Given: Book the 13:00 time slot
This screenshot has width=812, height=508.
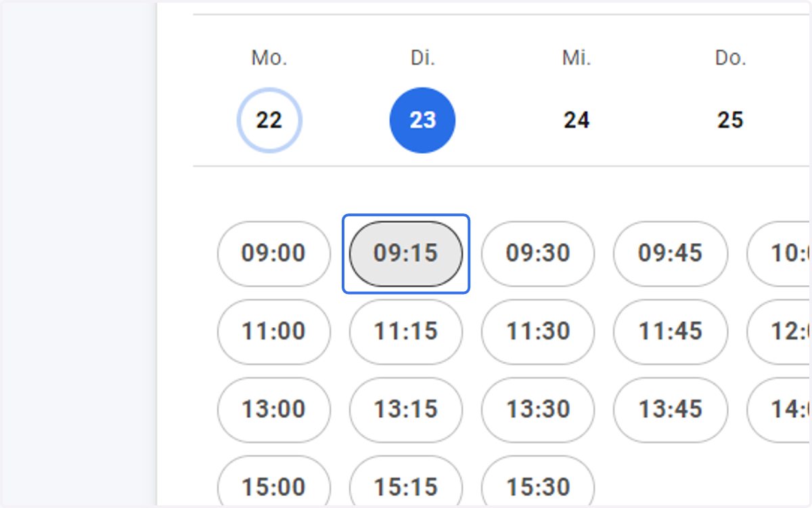Looking at the screenshot, I should tap(274, 410).
